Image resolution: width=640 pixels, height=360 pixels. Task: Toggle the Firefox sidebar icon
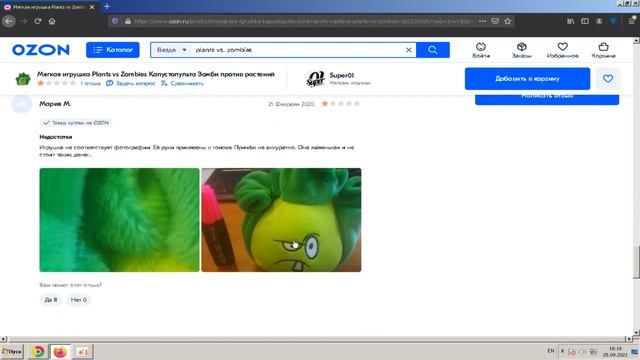point(585,21)
